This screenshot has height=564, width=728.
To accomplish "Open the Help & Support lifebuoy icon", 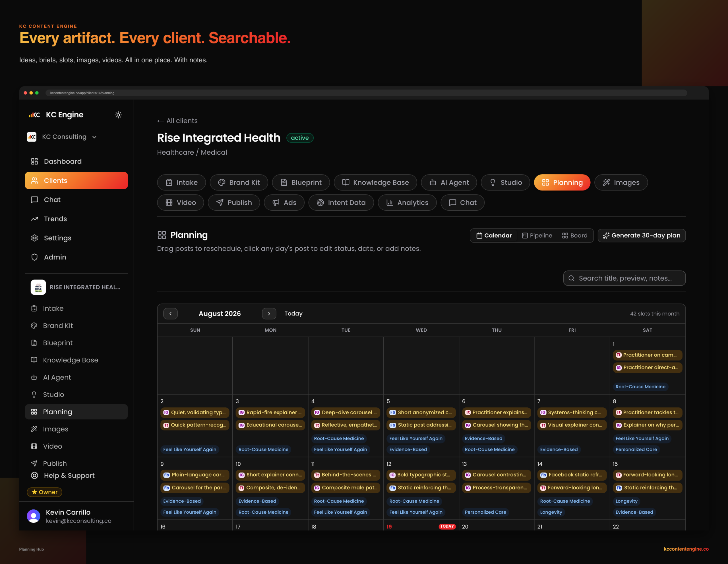I will click(34, 475).
